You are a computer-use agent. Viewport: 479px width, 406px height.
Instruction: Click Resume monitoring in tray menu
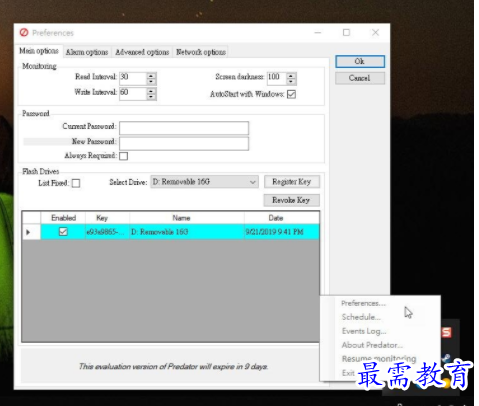(379, 359)
